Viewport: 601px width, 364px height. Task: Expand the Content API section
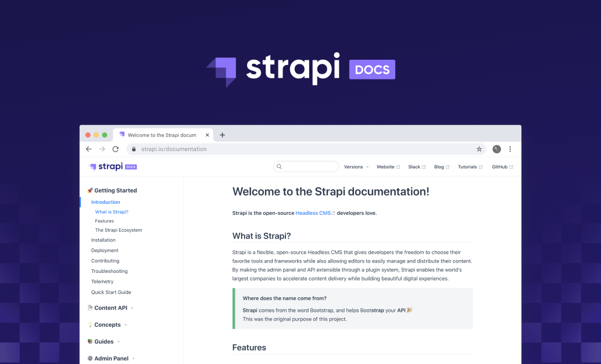110,308
